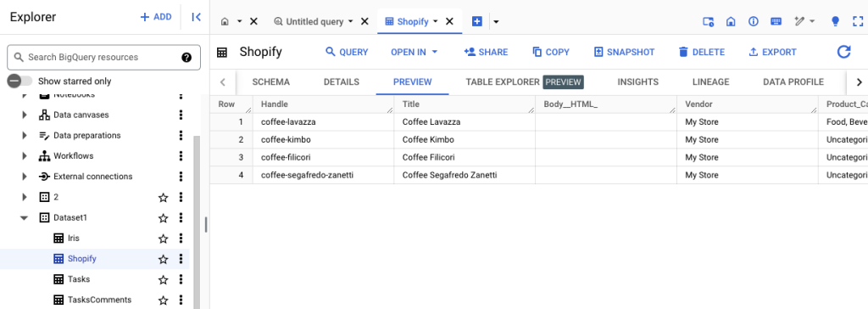The height and width of the screenshot is (309, 868).
Task: Star the TasksComments table
Action: pos(163,301)
